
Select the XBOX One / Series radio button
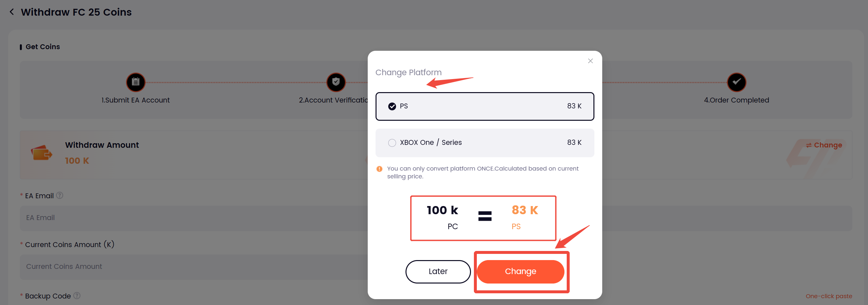point(392,143)
